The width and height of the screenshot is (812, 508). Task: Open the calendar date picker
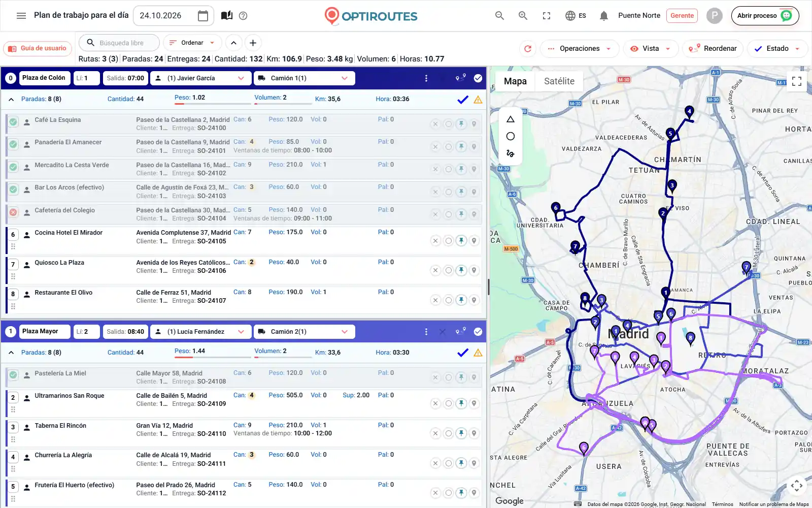[x=202, y=16]
